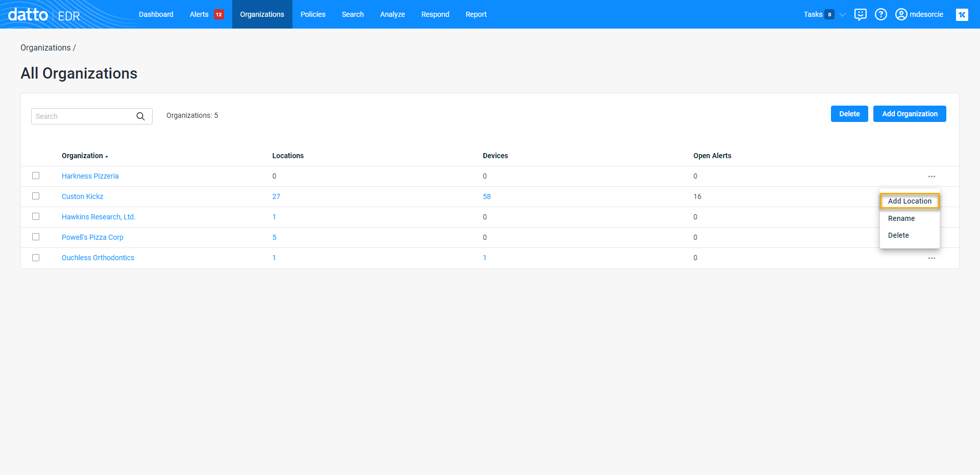Click the search magnifier icon
Screen dimensions: 980x475
[x=140, y=116]
